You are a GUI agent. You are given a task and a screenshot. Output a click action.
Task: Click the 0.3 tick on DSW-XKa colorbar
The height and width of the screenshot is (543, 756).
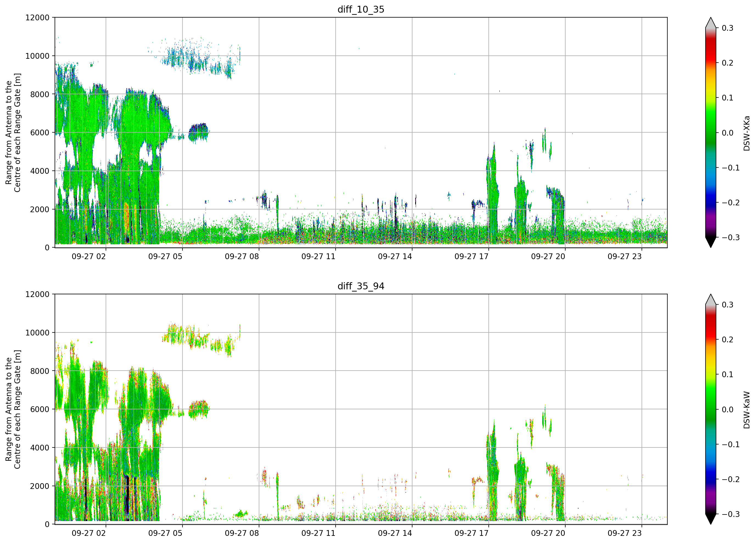click(x=727, y=28)
